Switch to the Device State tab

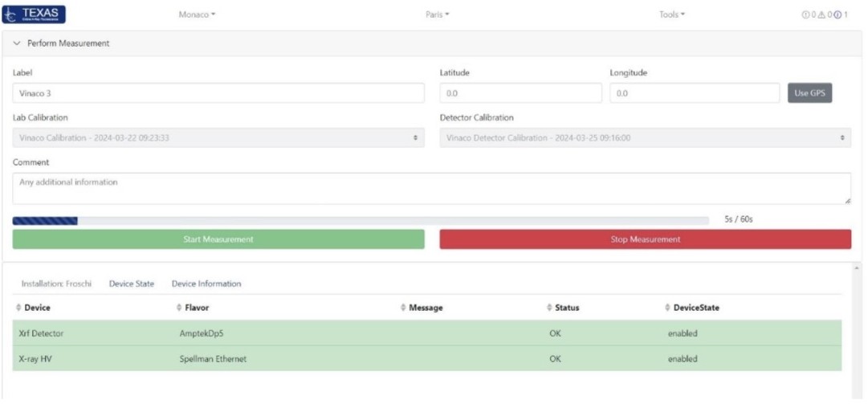(132, 284)
